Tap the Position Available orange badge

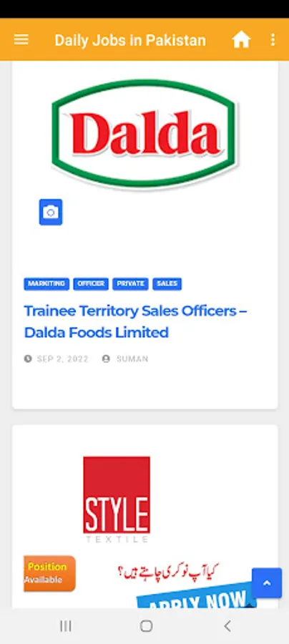tap(49, 573)
